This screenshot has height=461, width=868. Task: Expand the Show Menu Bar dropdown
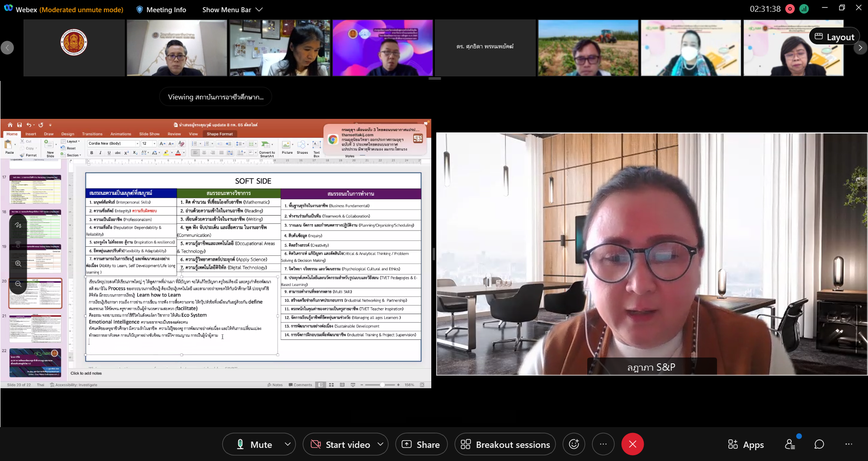(232, 9)
